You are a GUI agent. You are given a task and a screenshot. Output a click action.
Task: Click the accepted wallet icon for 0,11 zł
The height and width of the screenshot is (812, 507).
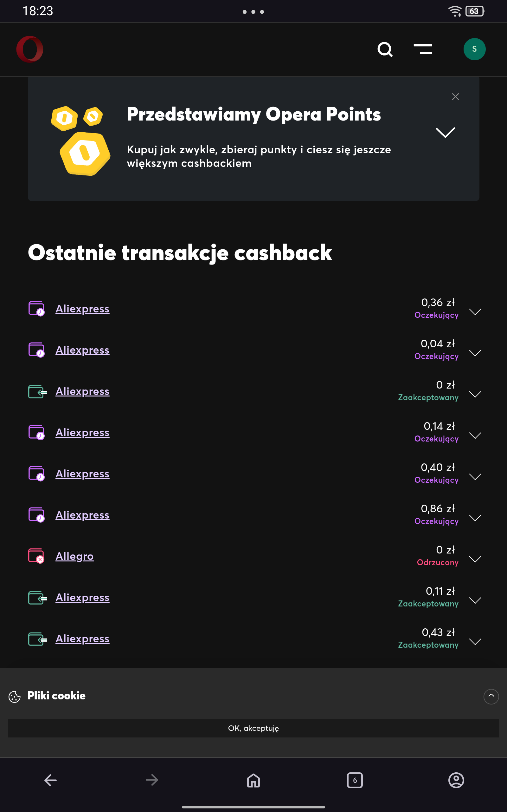tap(37, 597)
